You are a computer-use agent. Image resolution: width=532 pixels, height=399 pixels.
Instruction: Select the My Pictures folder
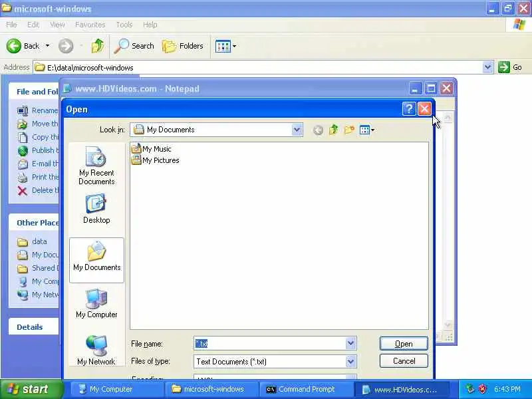[155, 160]
